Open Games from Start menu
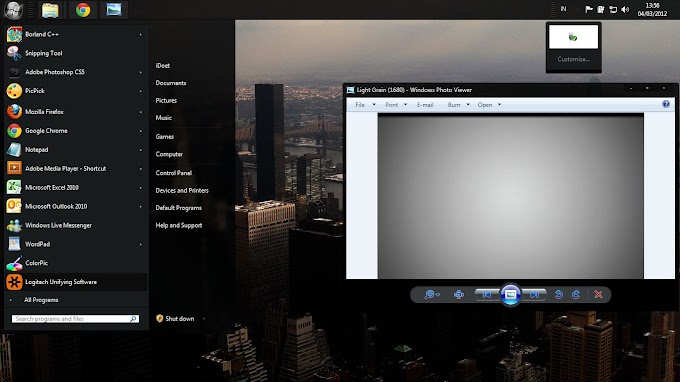This screenshot has width=680, height=382. [x=165, y=137]
